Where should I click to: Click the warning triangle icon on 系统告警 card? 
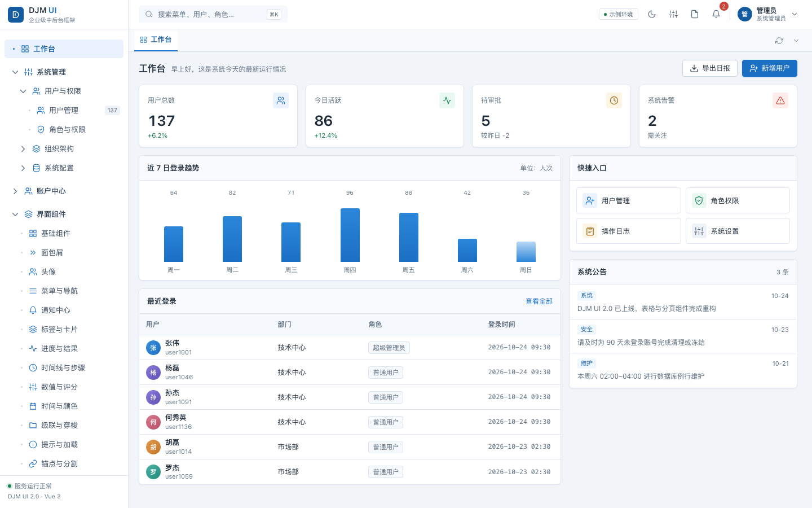point(780,100)
